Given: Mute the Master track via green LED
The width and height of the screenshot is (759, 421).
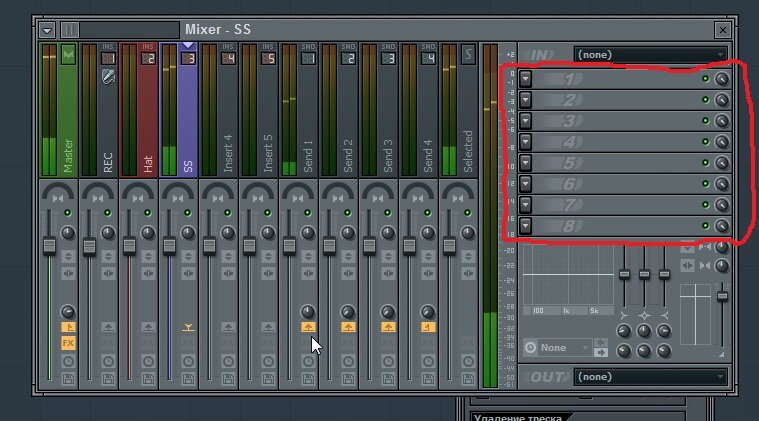Looking at the screenshot, I should coord(68,213).
